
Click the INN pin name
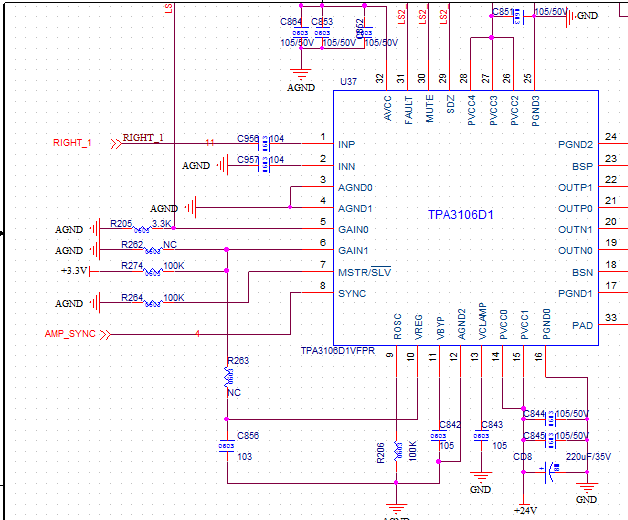pyautogui.click(x=346, y=166)
